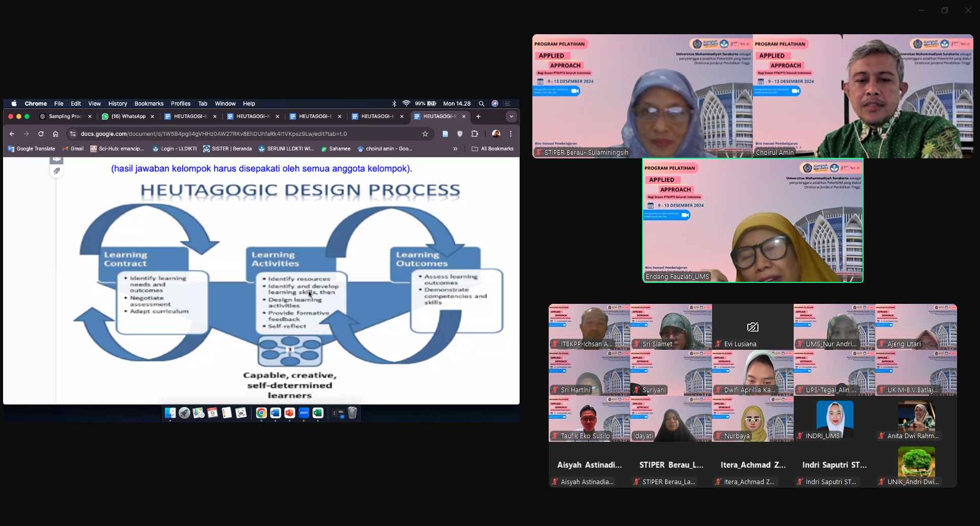The width and height of the screenshot is (980, 526).
Task: Click back navigation arrow in Chrome
Action: 12,134
